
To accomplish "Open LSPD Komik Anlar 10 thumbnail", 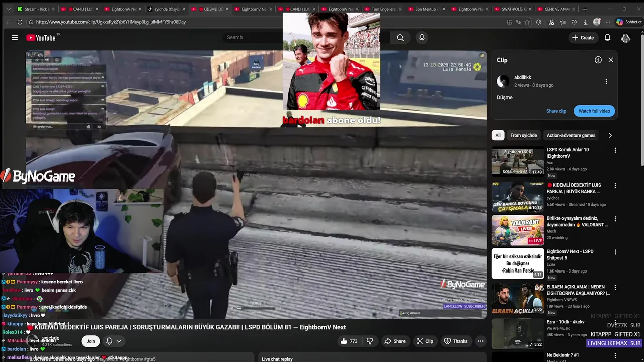I will [x=518, y=161].
